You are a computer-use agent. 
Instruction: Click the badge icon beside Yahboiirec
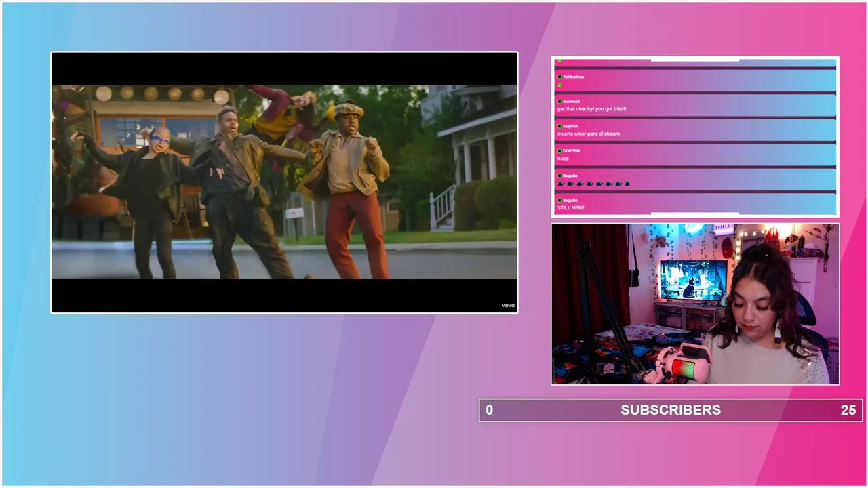pyautogui.click(x=559, y=77)
